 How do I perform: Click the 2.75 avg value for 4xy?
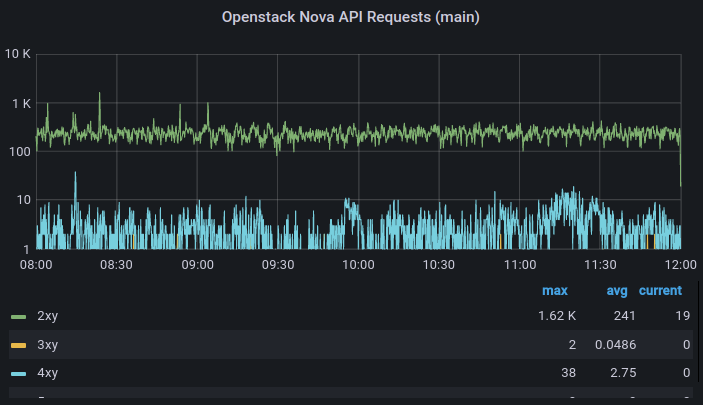(x=623, y=373)
